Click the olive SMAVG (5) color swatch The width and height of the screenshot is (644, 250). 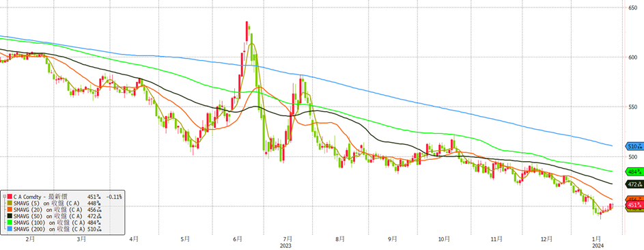coord(10,203)
